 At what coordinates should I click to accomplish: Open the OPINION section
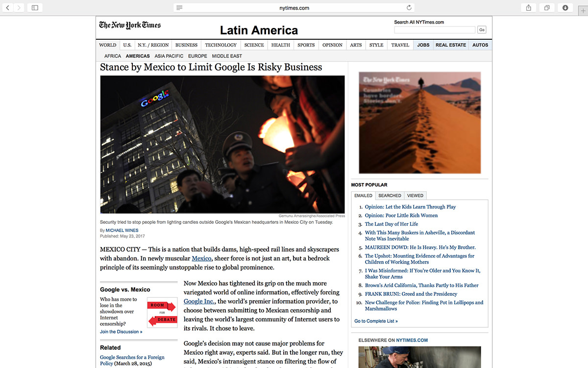(333, 45)
